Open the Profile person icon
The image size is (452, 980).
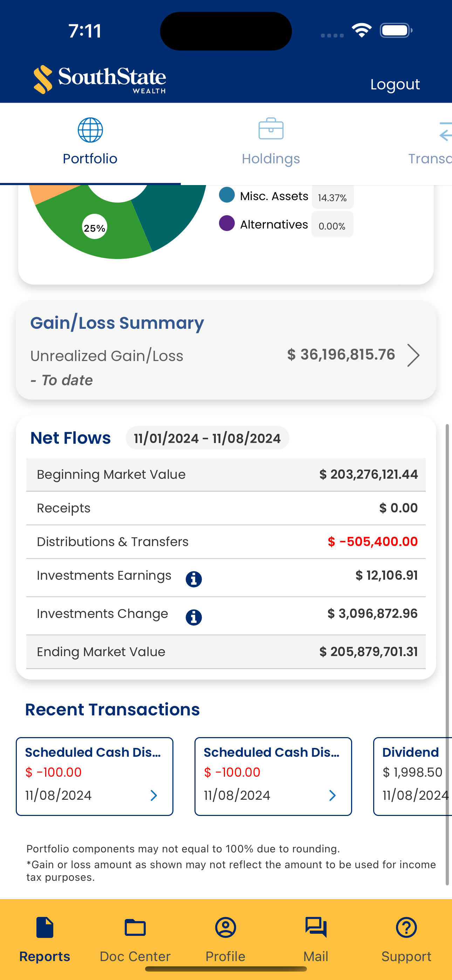[226, 927]
